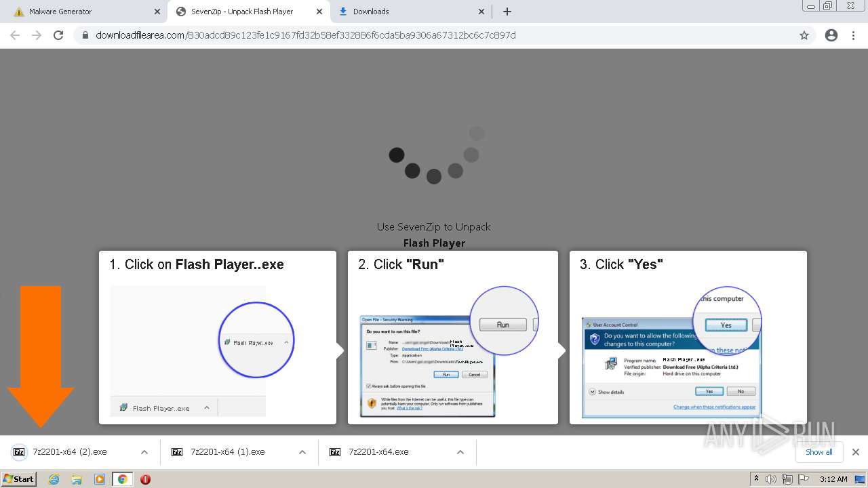Open the red Opera icon in taskbar
868x488 pixels.
point(145,479)
